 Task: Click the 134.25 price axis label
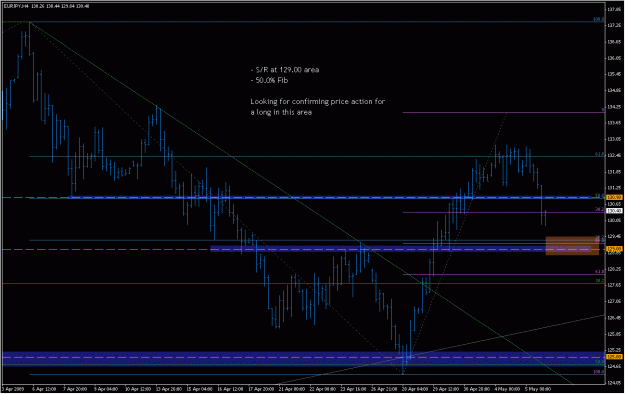pos(614,107)
